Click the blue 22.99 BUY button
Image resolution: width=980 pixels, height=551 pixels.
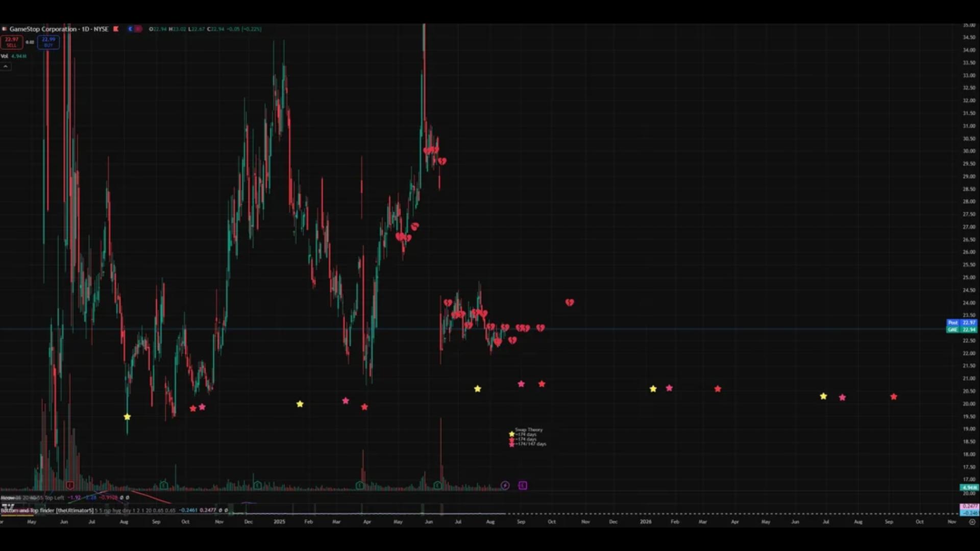[x=48, y=42]
